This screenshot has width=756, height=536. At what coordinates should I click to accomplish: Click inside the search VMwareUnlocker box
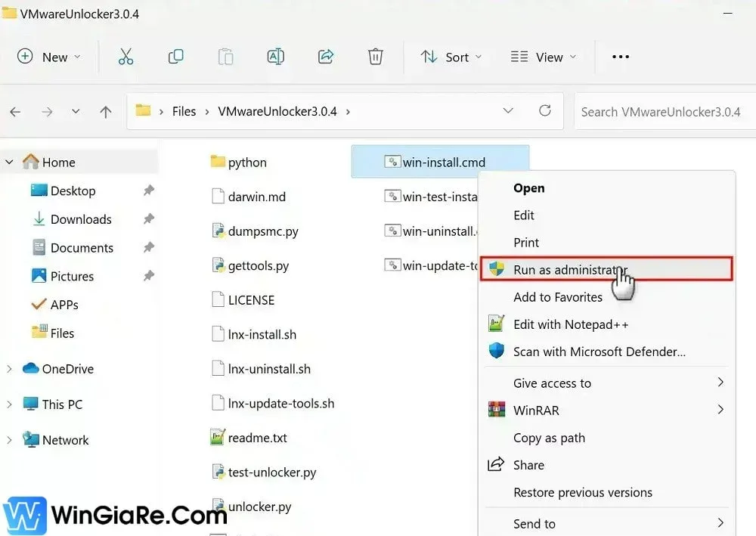click(x=664, y=110)
